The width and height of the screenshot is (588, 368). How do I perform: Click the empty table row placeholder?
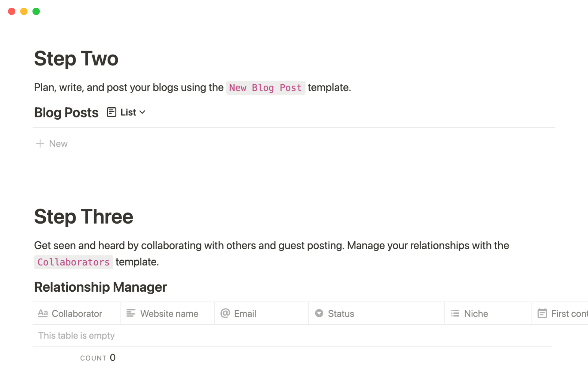point(77,335)
